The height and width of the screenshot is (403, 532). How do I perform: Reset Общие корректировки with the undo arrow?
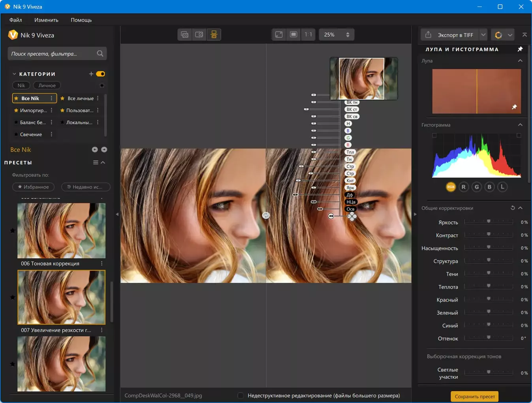click(x=513, y=208)
